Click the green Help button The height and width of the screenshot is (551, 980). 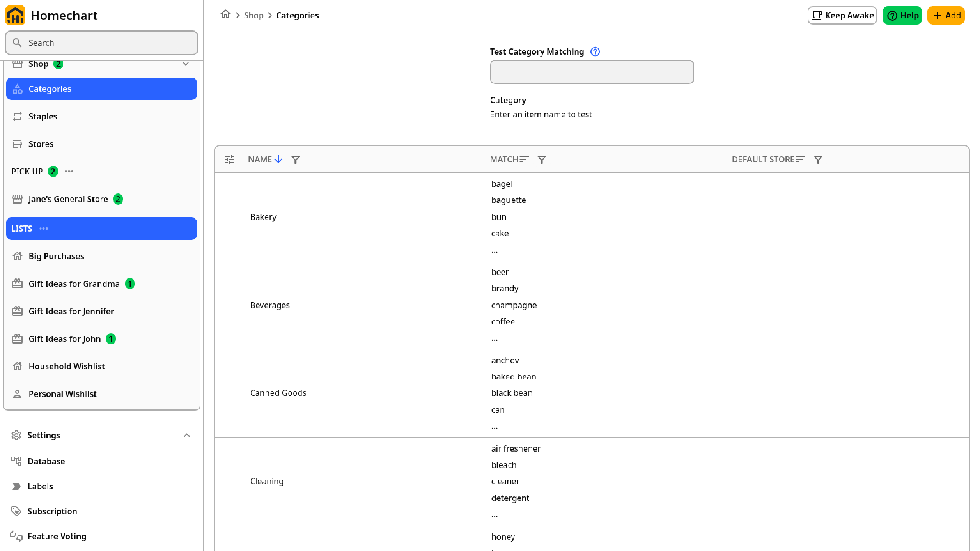coord(902,15)
